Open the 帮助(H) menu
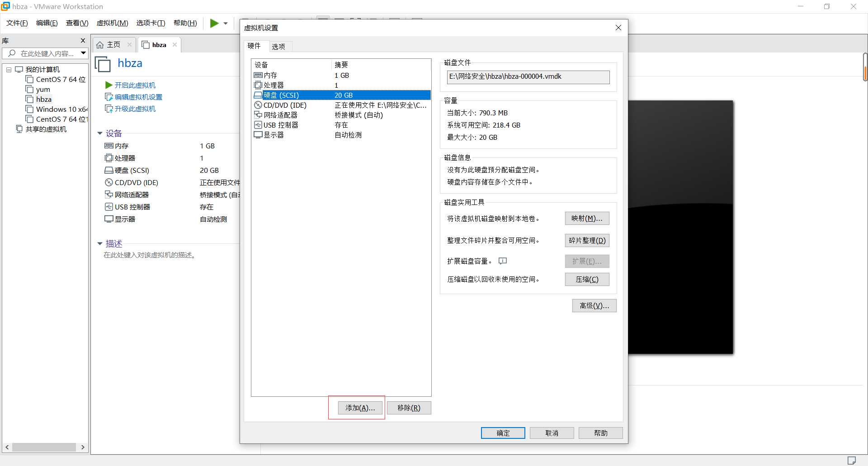Screen dimensions: 868x466 tap(185, 23)
